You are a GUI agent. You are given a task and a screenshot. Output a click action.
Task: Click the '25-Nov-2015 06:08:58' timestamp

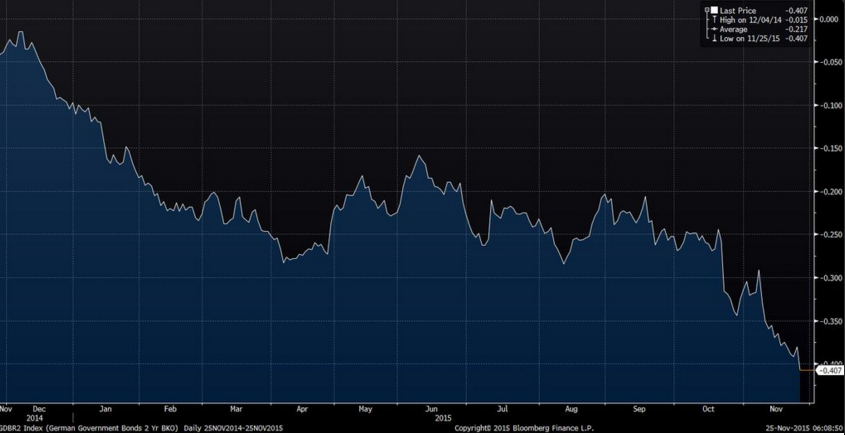coord(805,429)
